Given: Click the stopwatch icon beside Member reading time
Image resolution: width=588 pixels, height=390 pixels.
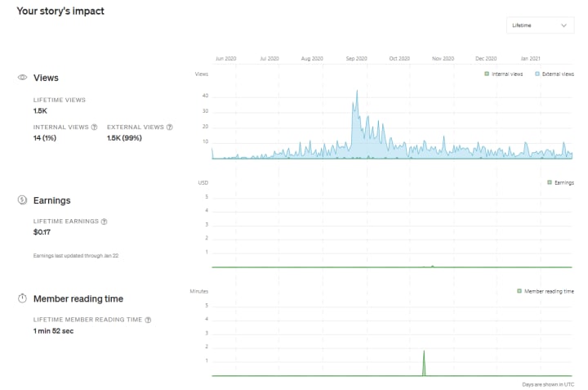Looking at the screenshot, I should tap(23, 298).
